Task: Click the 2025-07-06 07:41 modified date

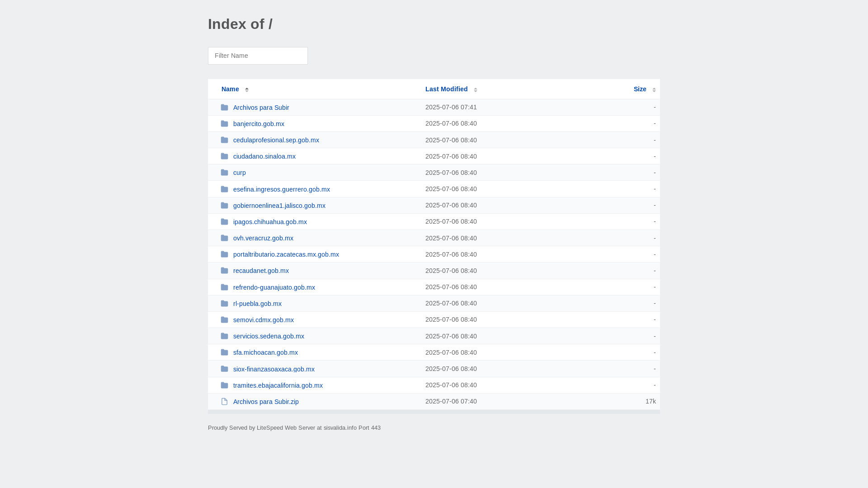Action: pyautogui.click(x=451, y=107)
